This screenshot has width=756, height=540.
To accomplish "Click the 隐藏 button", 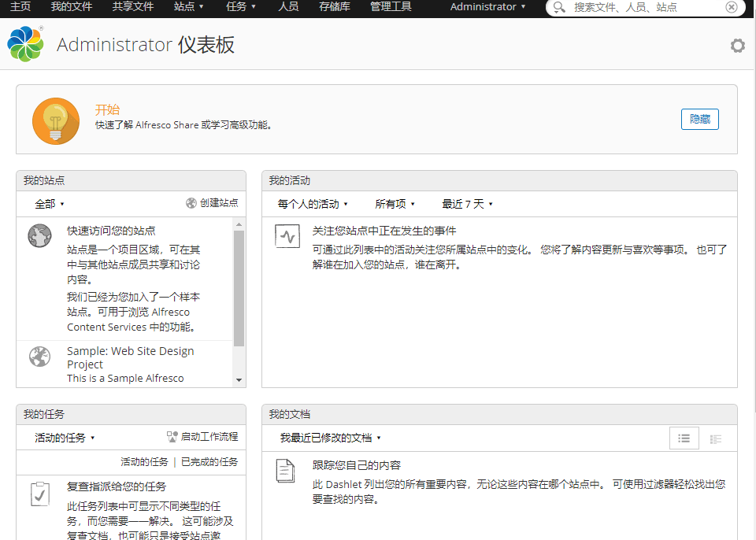I will (x=699, y=119).
